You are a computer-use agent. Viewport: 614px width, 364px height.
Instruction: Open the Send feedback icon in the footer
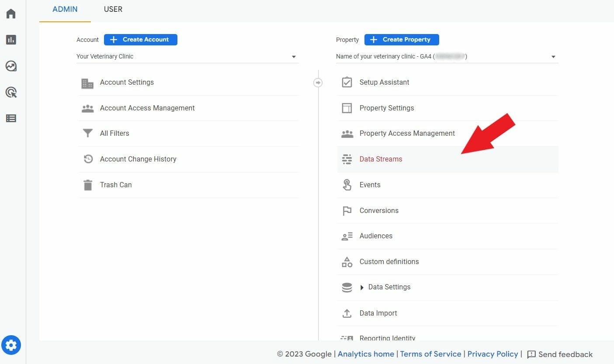tap(531, 354)
